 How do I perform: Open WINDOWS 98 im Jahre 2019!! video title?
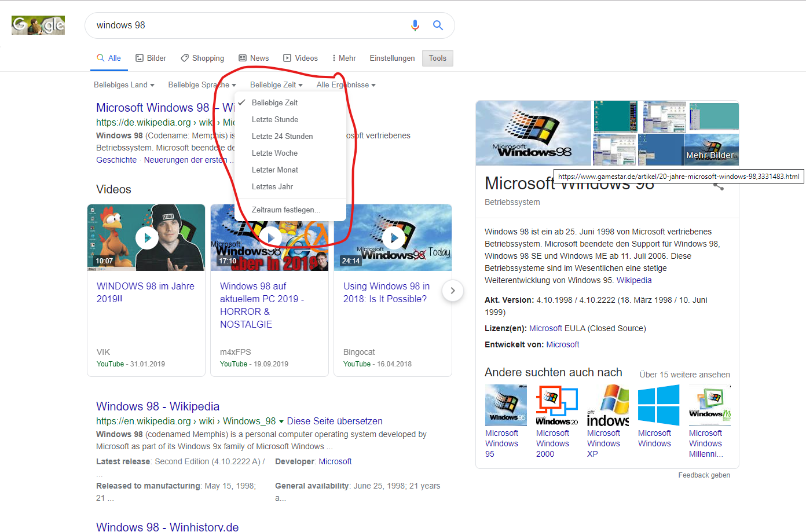pos(145,292)
